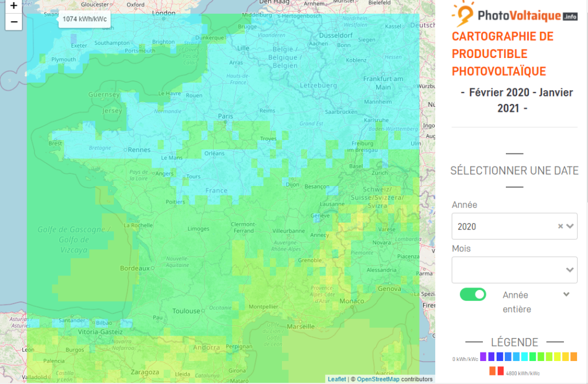Viewport: 588px width, 384px height.
Task: Select the purple legend swatch
Action: (x=483, y=357)
